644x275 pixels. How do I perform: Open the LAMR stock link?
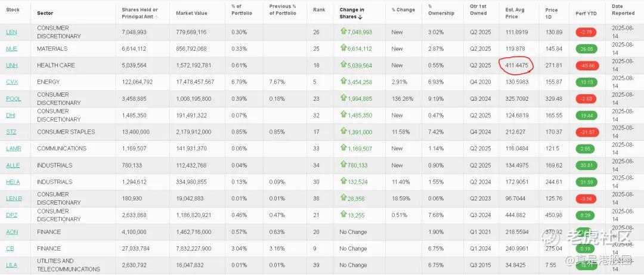[14, 149]
